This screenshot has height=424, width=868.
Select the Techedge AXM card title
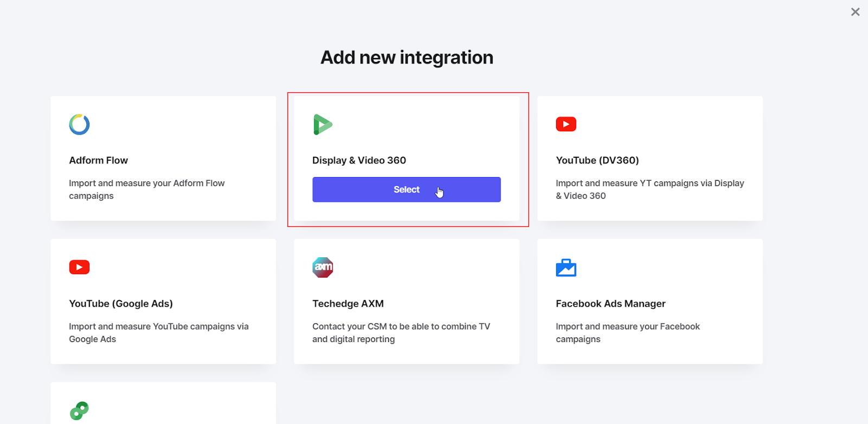(348, 303)
